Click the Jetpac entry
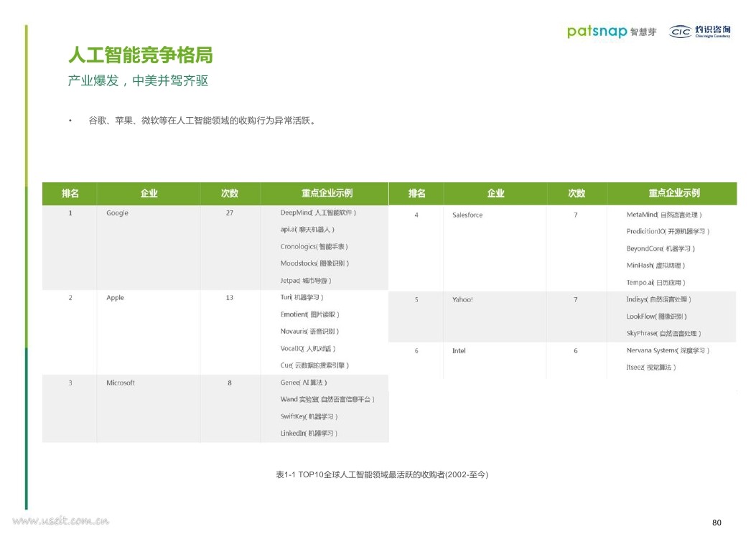Image resolution: width=756 pixels, height=534 pixels. (306, 281)
